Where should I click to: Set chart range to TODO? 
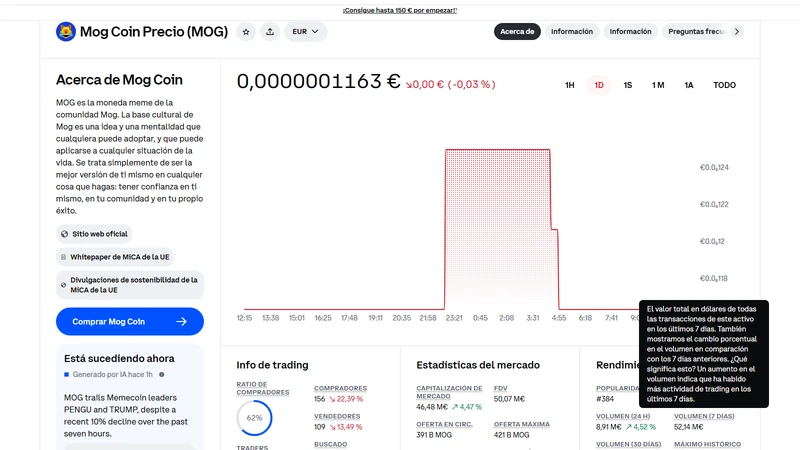coord(724,85)
